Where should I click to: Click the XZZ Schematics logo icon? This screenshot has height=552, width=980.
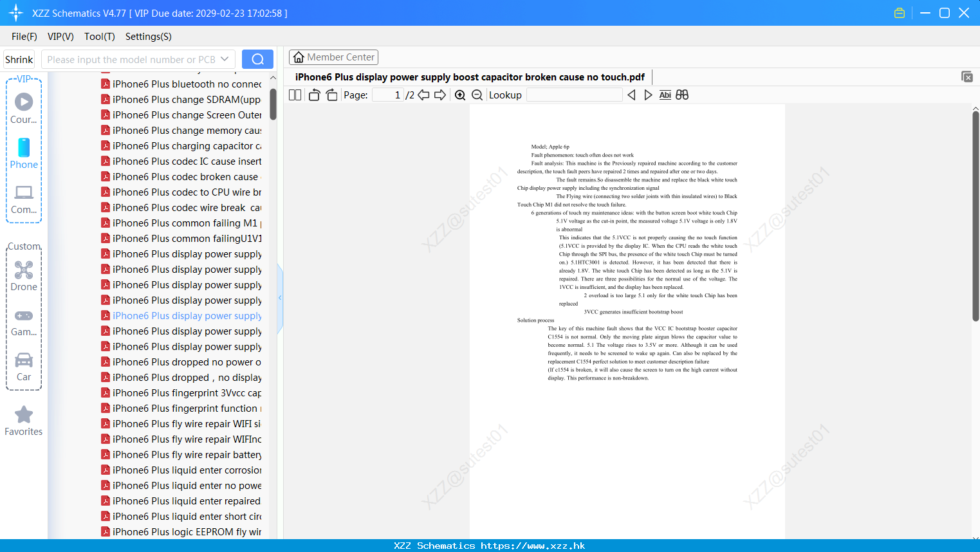(16, 13)
